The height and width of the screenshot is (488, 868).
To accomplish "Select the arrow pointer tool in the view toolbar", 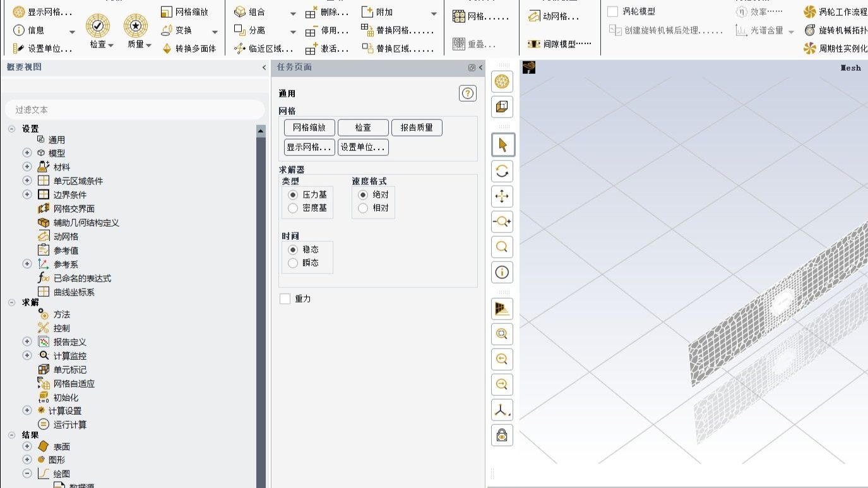I will point(502,145).
